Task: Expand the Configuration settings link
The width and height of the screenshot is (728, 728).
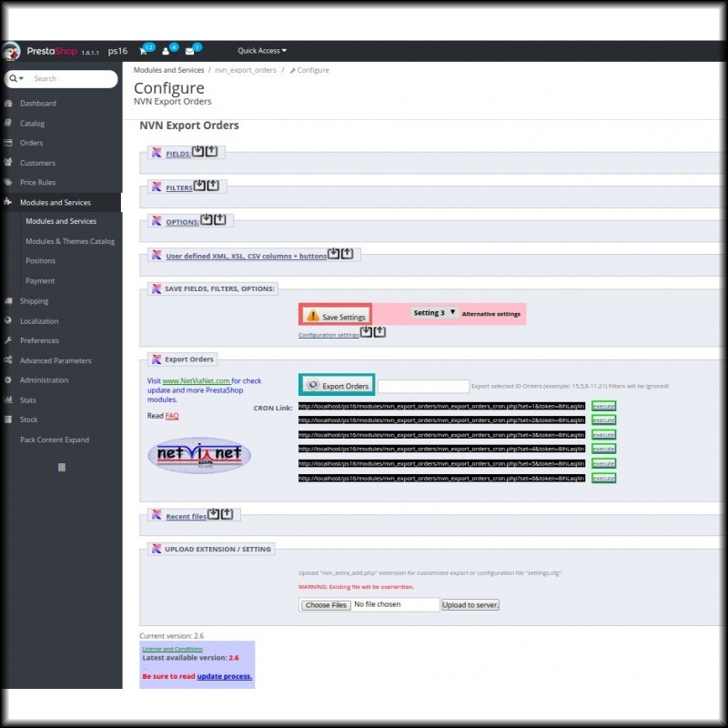Action: pos(329,335)
